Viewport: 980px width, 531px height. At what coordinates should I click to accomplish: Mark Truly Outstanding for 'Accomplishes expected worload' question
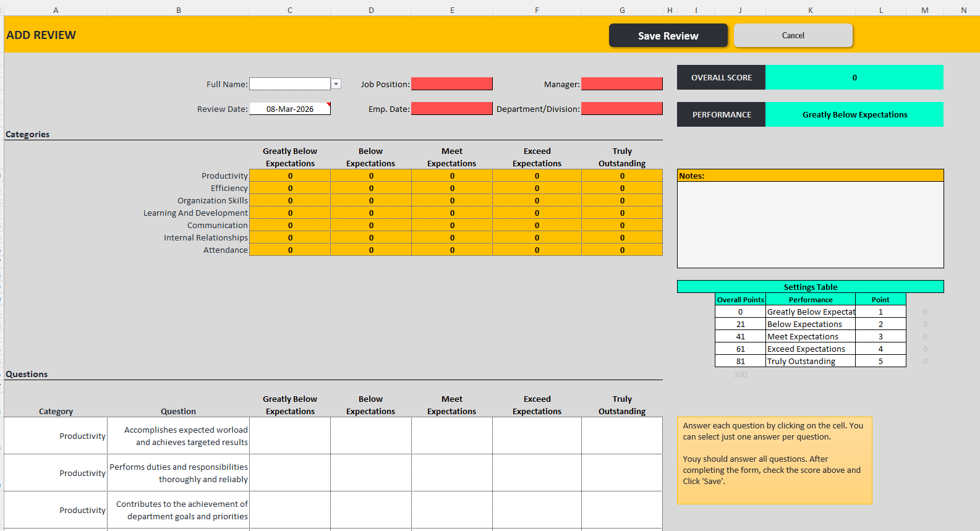[x=621, y=436]
